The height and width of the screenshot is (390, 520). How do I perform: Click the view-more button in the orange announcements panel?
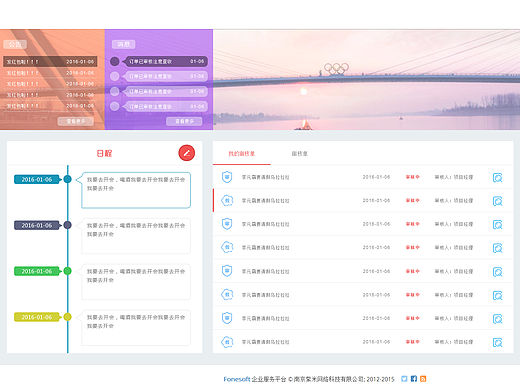click(76, 121)
